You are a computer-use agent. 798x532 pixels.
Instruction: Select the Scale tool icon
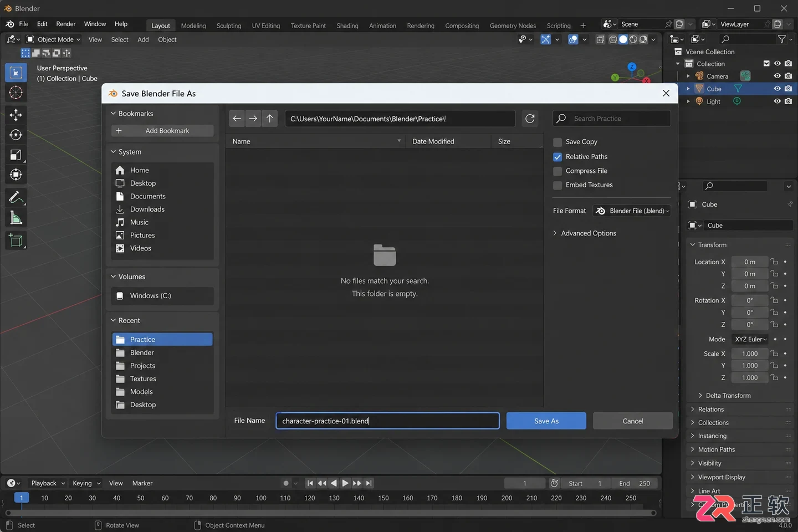point(16,155)
